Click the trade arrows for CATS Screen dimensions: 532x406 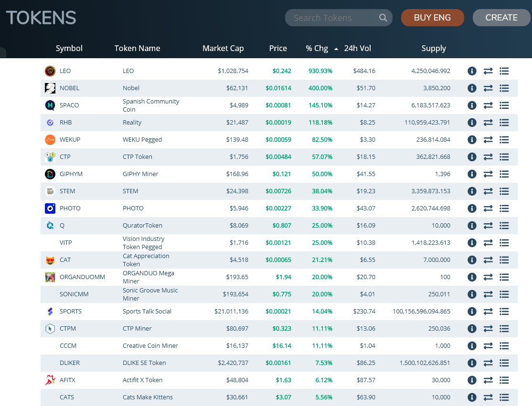click(x=488, y=397)
